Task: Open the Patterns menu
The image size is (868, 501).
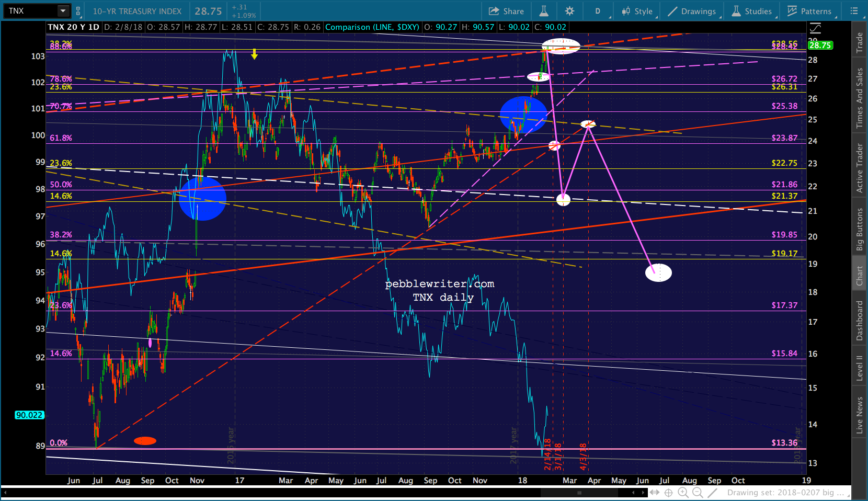Action: (x=809, y=11)
